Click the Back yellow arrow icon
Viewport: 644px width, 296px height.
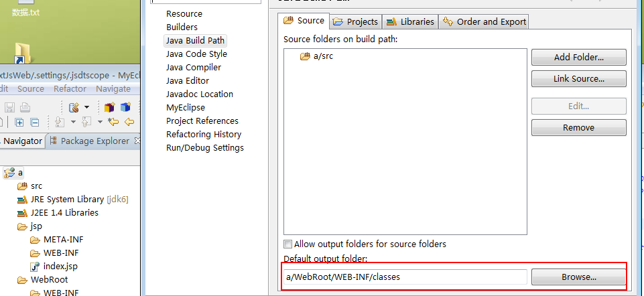click(129, 122)
